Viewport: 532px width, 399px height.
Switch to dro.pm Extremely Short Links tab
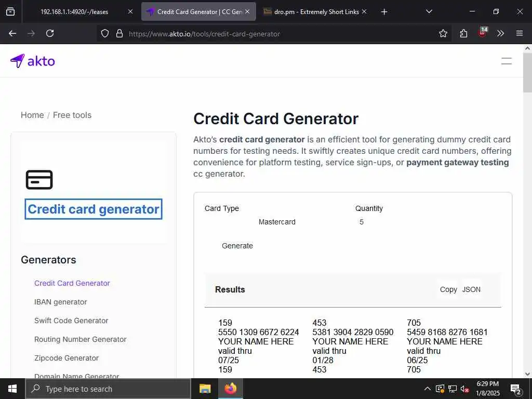(315, 11)
